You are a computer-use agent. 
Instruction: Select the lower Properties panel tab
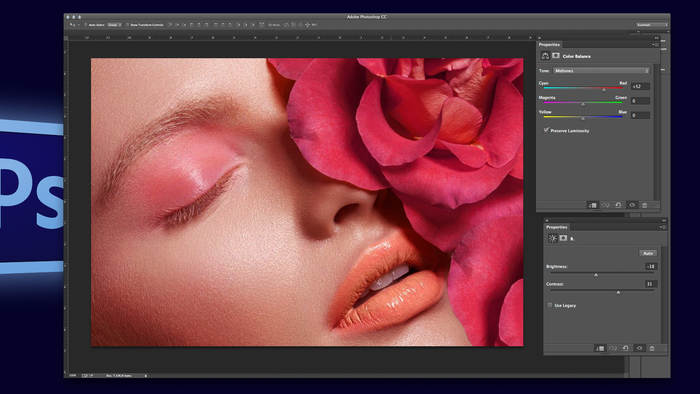click(x=557, y=227)
